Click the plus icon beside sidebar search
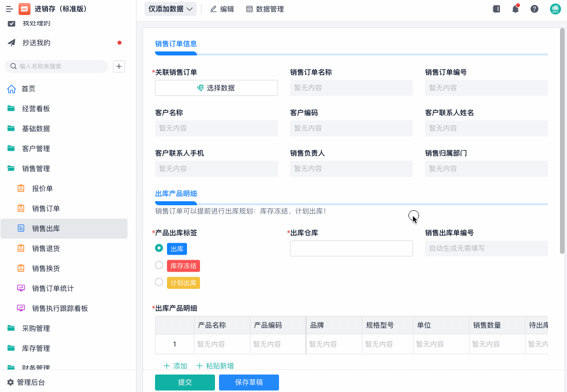The width and height of the screenshot is (567, 392). [119, 66]
